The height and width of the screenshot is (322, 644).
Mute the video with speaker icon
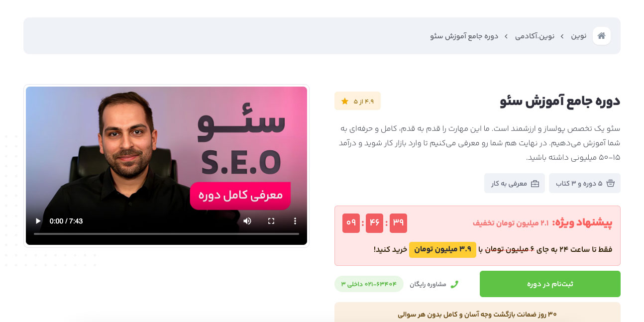[x=247, y=221]
